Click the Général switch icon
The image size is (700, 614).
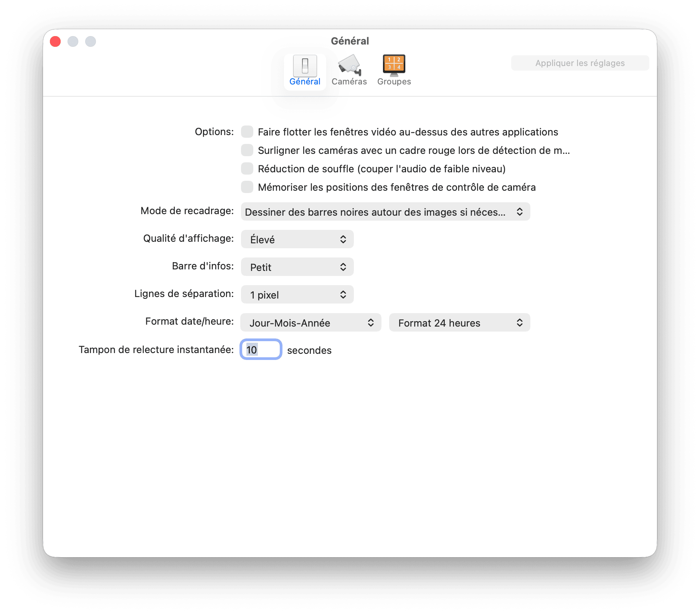tap(305, 66)
